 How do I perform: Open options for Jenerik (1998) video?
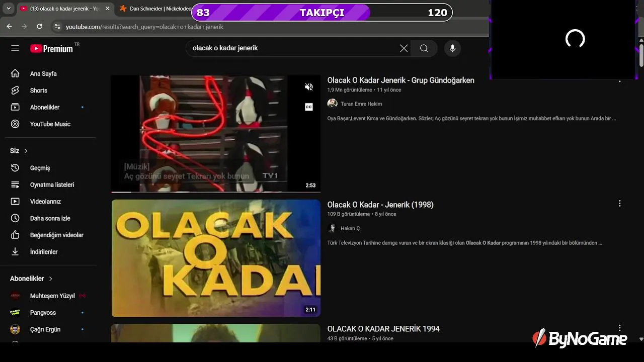coord(620,204)
